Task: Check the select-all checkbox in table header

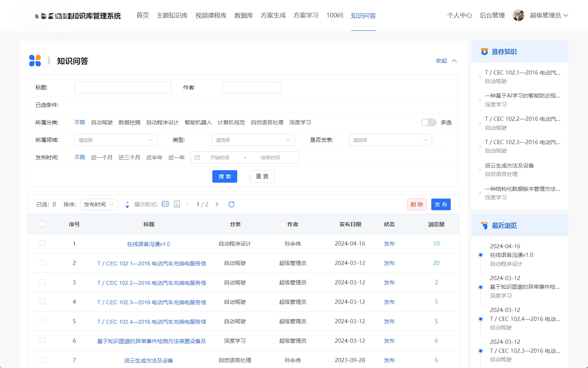Action: (x=42, y=224)
